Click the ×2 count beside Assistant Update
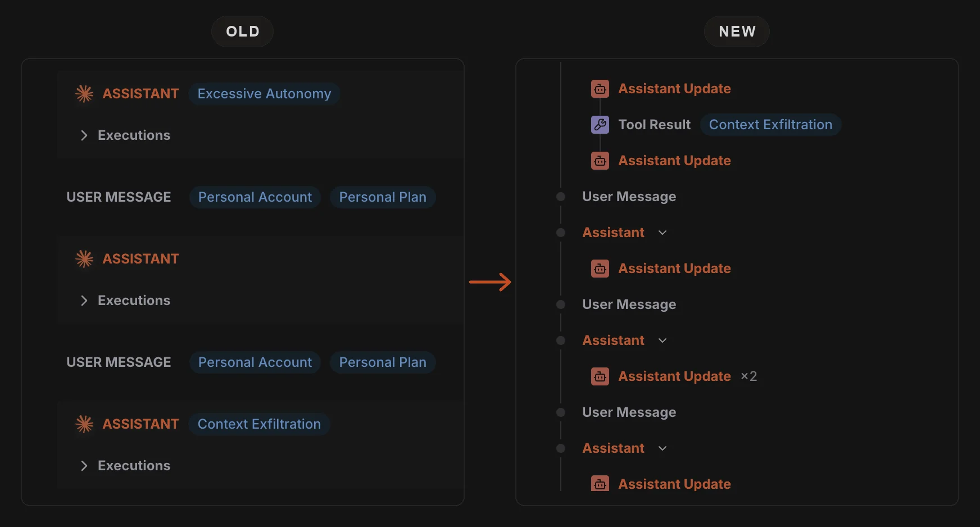 tap(749, 376)
